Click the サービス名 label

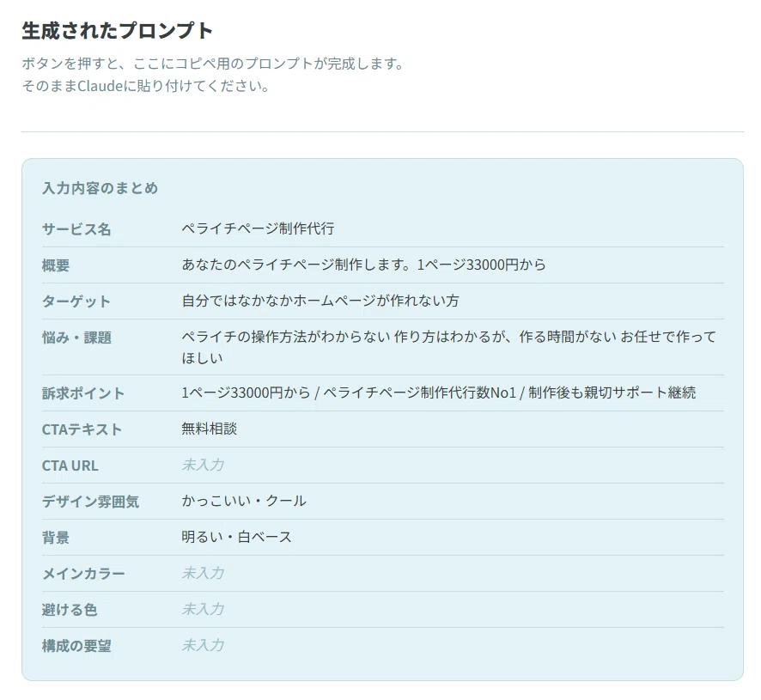pos(76,229)
